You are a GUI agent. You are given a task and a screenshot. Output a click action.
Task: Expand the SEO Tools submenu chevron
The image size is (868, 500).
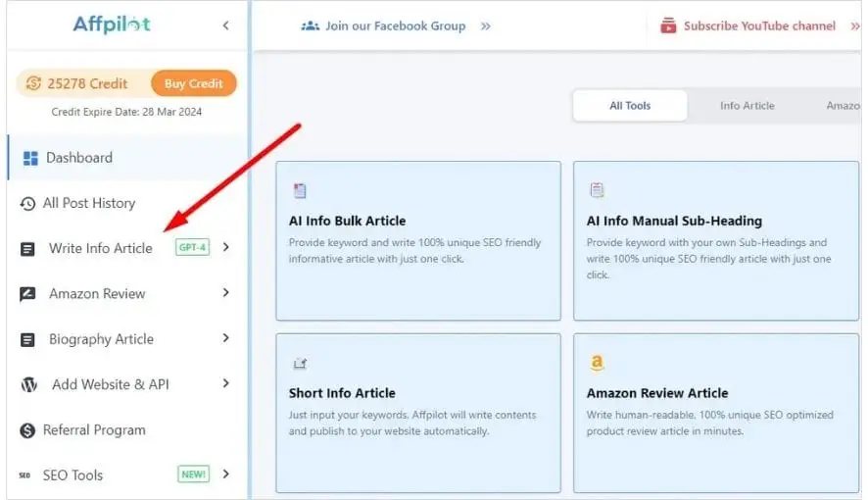(226, 475)
